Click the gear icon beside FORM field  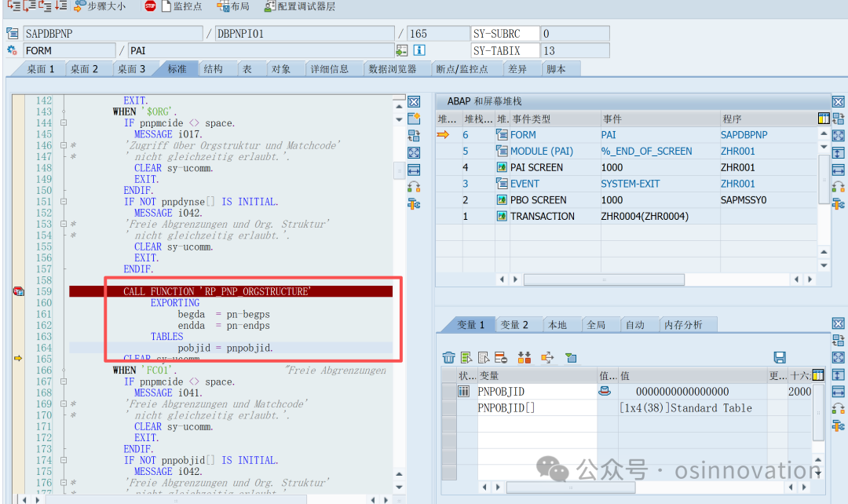(12, 50)
